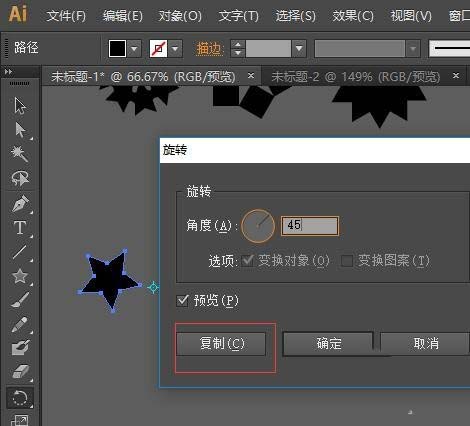The height and width of the screenshot is (426, 470).
Task: Switch to the 未标题-2 document tab
Action: pos(355,77)
